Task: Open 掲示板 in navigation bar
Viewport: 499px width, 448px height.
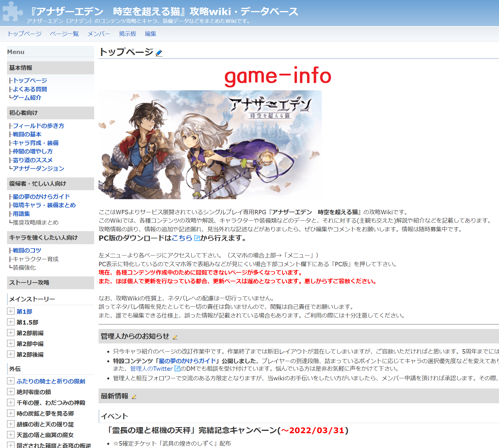Action: [x=128, y=34]
